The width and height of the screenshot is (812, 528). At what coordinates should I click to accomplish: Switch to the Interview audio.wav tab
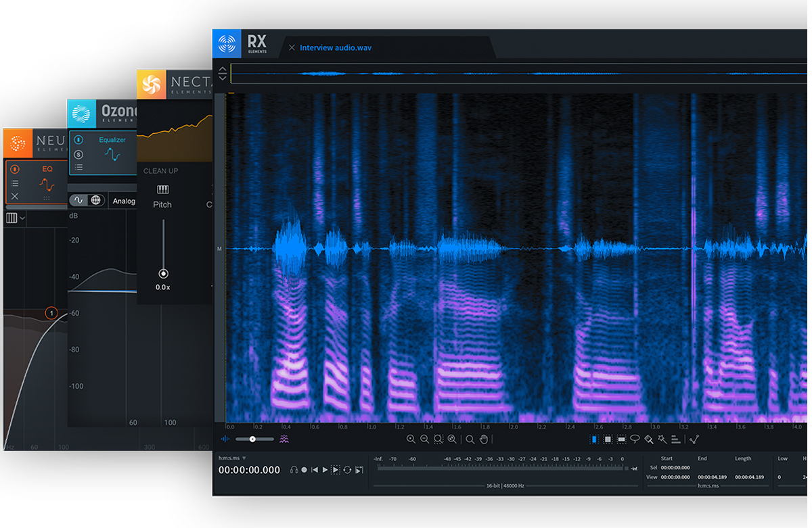(x=336, y=47)
